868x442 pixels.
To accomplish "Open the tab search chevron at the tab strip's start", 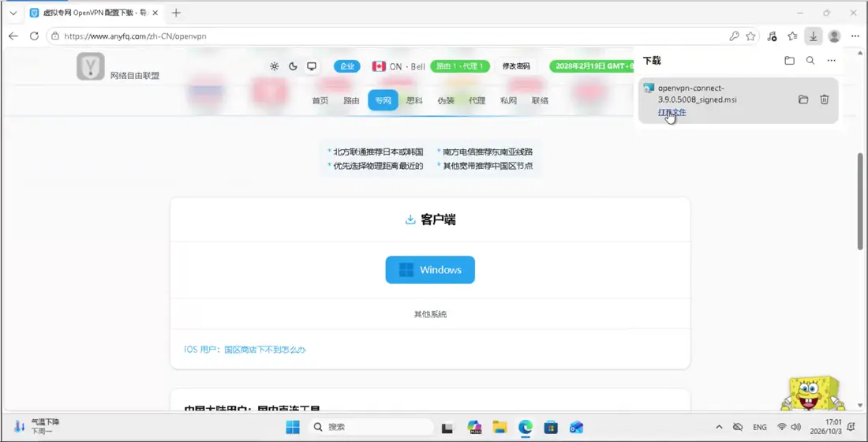I will pyautogui.click(x=13, y=13).
